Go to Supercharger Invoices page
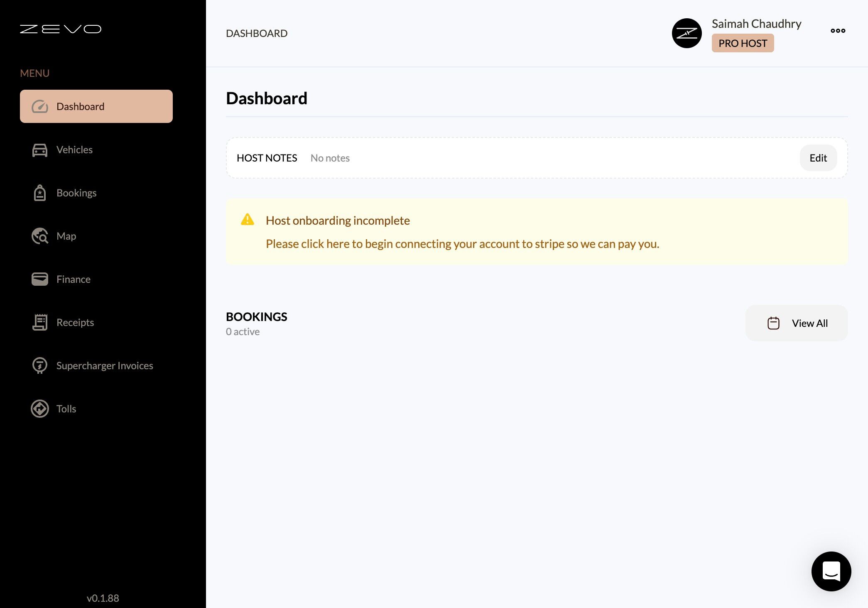Viewport: 868px width, 608px height. coord(105,366)
